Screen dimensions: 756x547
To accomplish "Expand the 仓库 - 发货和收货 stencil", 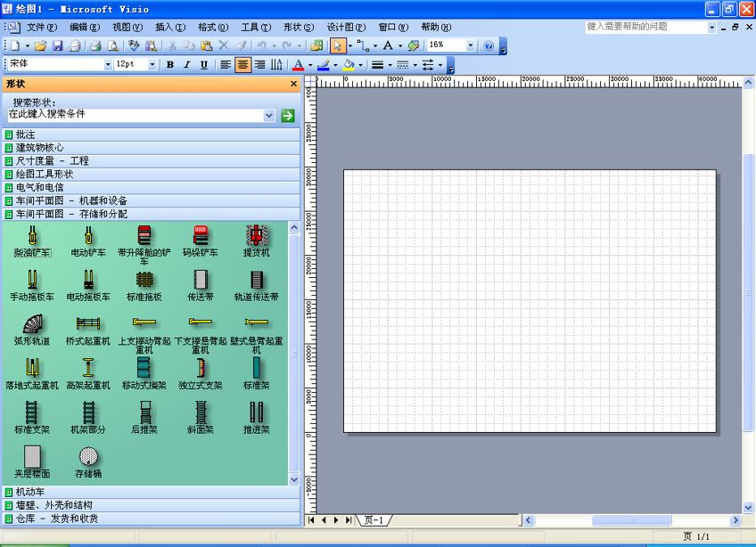I will (x=152, y=518).
